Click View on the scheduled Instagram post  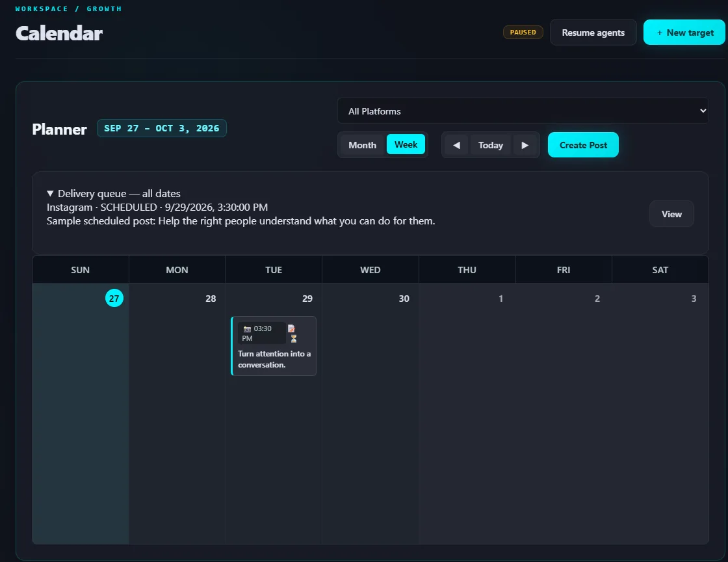[x=671, y=214]
